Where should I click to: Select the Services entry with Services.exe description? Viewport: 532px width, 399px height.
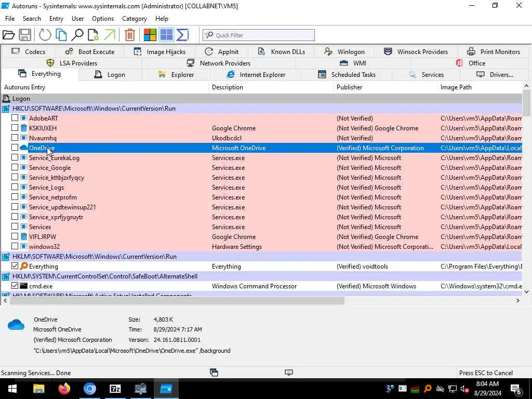(x=261, y=227)
